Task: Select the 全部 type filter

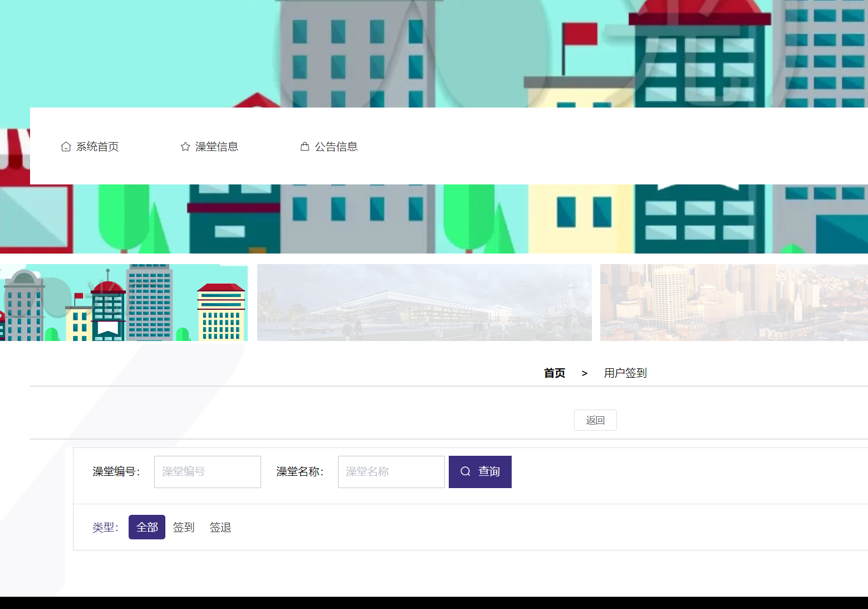Action: point(146,527)
